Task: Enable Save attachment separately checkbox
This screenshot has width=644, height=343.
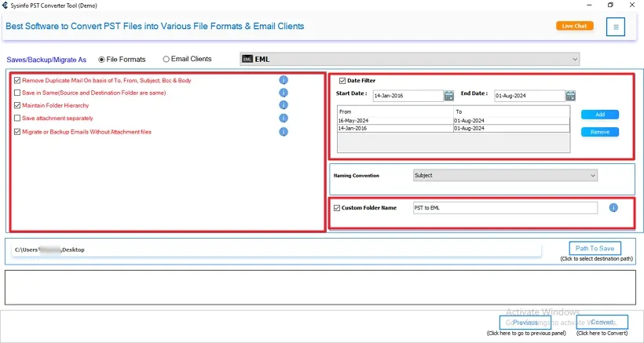Action: 17,118
